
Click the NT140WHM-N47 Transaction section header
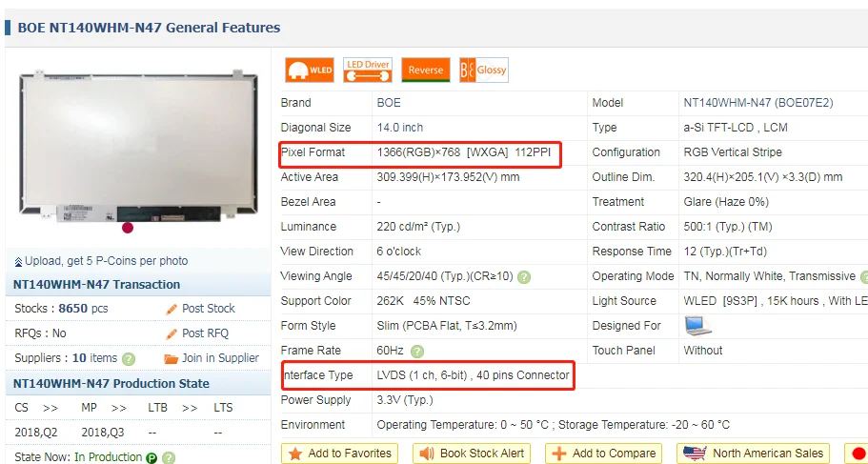[x=96, y=285]
